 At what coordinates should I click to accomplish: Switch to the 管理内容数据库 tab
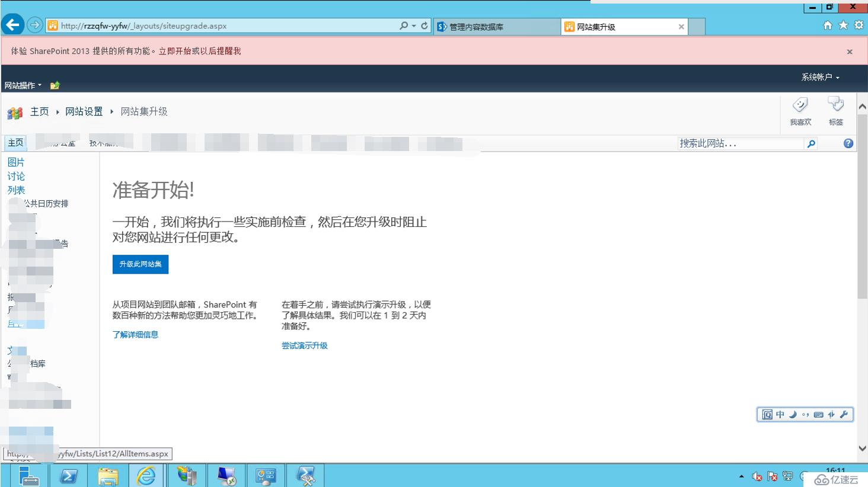pos(497,27)
